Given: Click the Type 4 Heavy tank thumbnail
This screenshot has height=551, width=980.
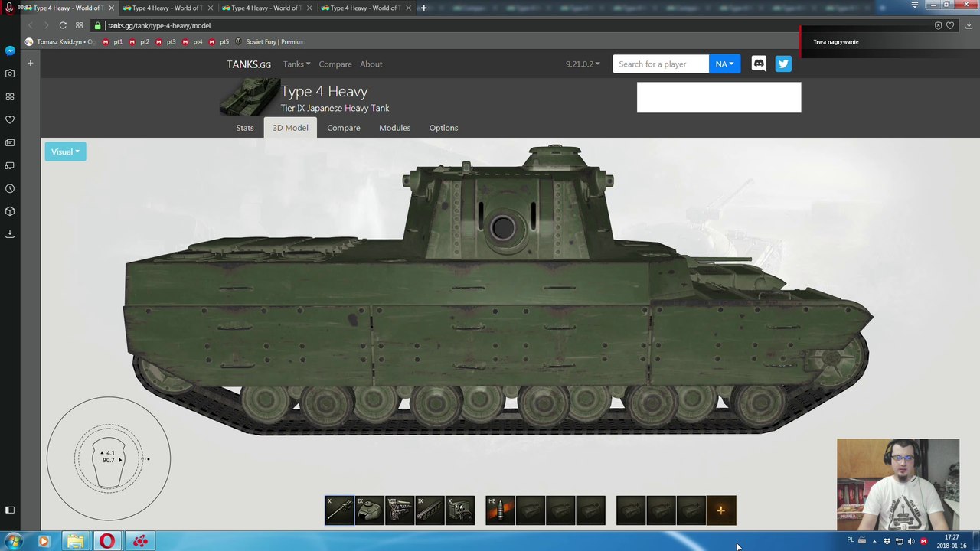Looking at the screenshot, I should tap(250, 98).
